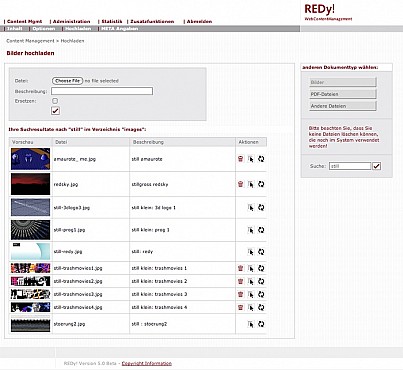Open the stoerung2.jpg preview thumbnail
Image resolution: width=403 pixels, height=370 pixels.
[x=30, y=324]
